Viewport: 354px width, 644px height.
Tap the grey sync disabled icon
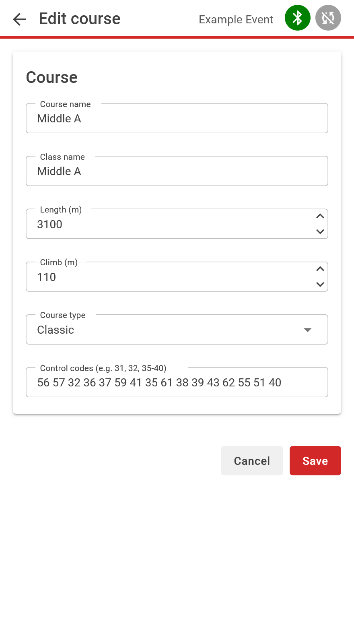(x=328, y=18)
